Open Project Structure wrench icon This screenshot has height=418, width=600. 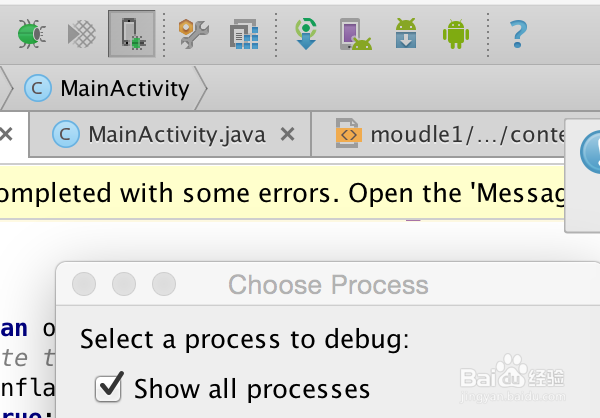pos(194,35)
